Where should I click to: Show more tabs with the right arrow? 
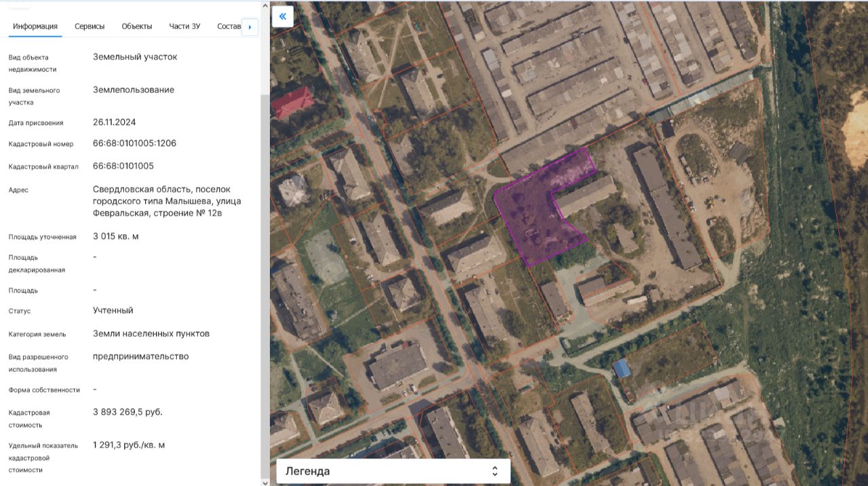[x=250, y=26]
